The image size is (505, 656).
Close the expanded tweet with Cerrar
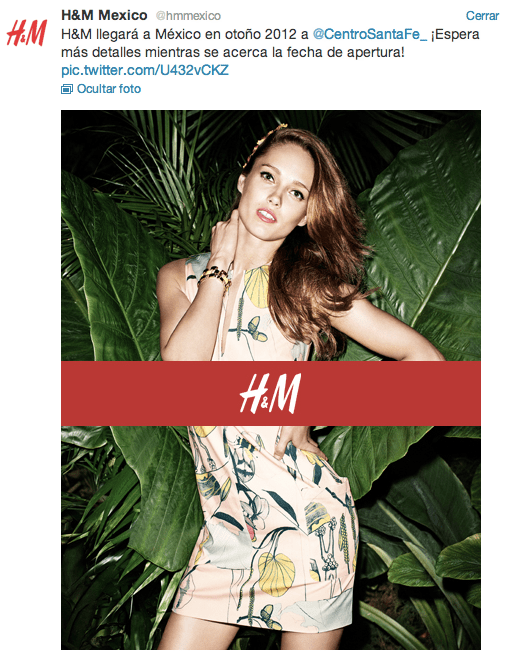click(482, 16)
